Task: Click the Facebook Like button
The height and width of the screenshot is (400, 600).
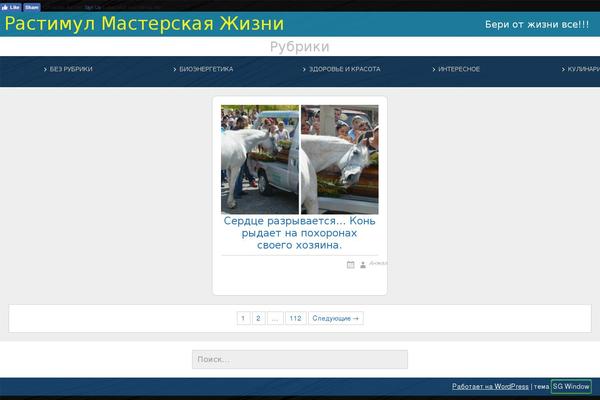Action: (11, 7)
